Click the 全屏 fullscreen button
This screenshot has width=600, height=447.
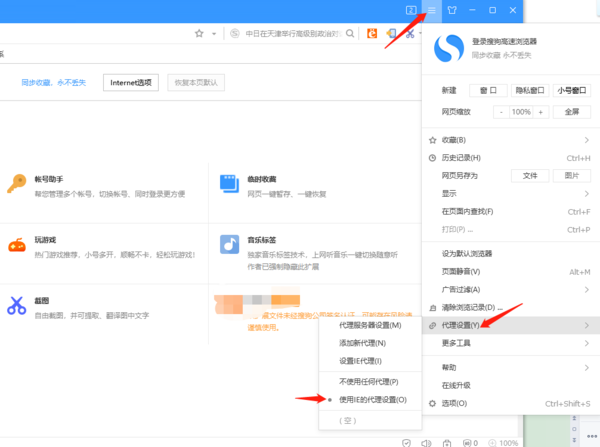(572, 112)
